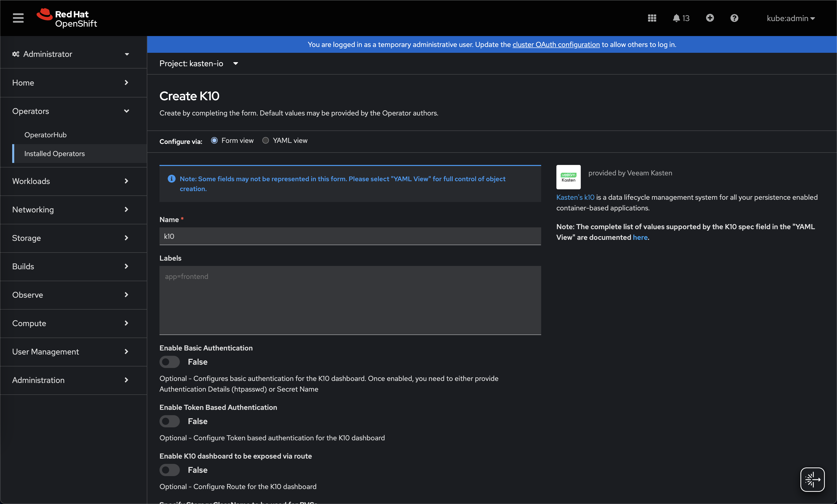Image resolution: width=837 pixels, height=504 pixels.
Task: Click the False label under Basic Authentication
Action: [198, 362]
